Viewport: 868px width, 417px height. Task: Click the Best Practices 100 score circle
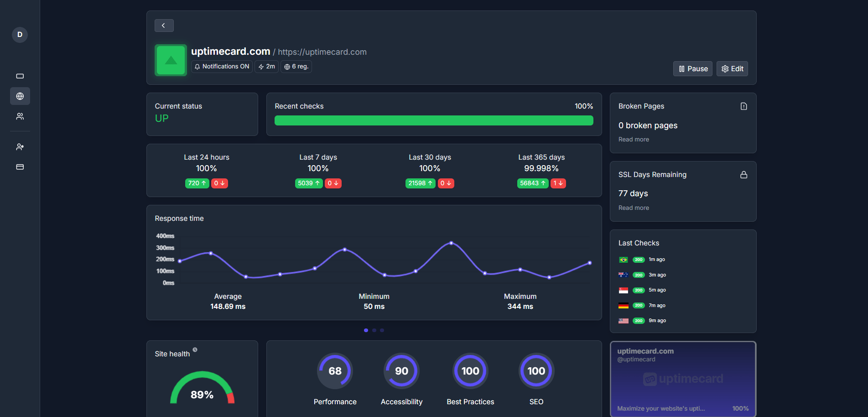click(x=470, y=371)
